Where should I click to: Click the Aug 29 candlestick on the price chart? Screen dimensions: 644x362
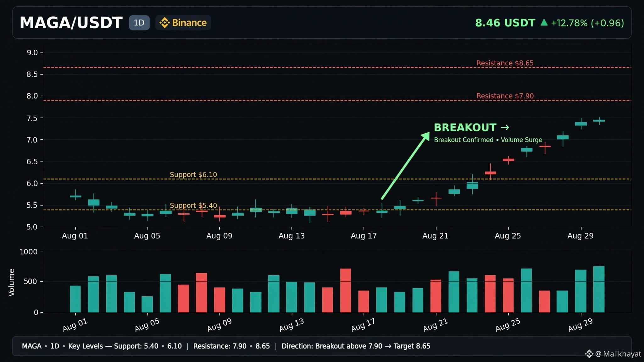581,123
